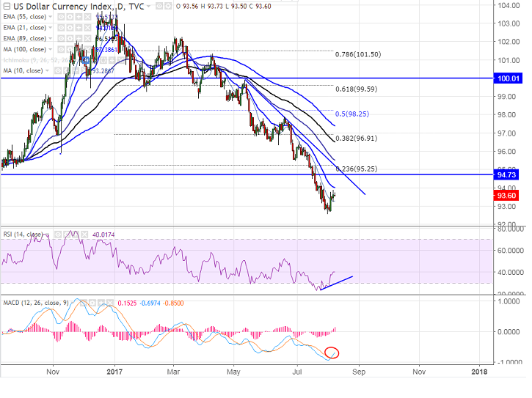Click the red 93.60 last price label

pyautogui.click(x=506, y=196)
